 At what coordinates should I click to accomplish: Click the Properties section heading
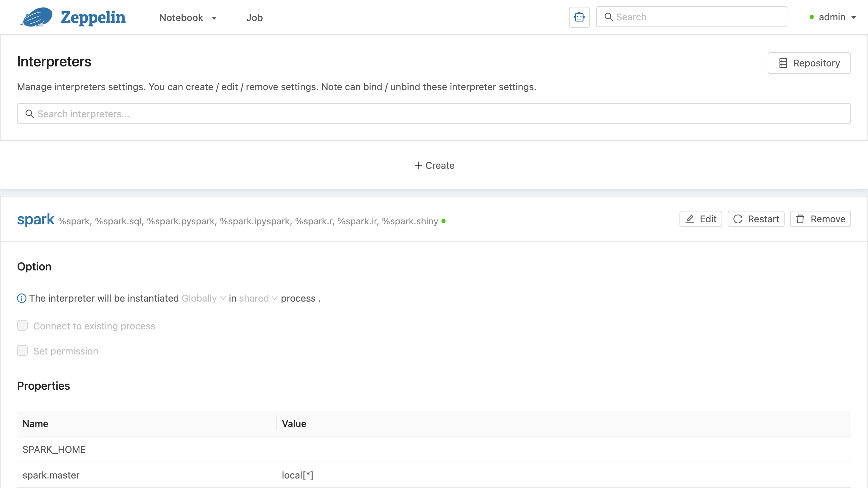[x=43, y=386]
